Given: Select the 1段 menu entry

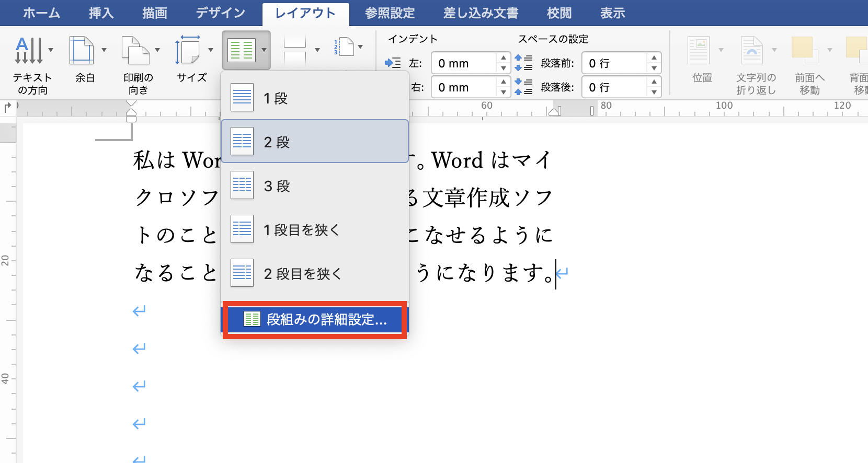Looking at the screenshot, I should coord(315,98).
